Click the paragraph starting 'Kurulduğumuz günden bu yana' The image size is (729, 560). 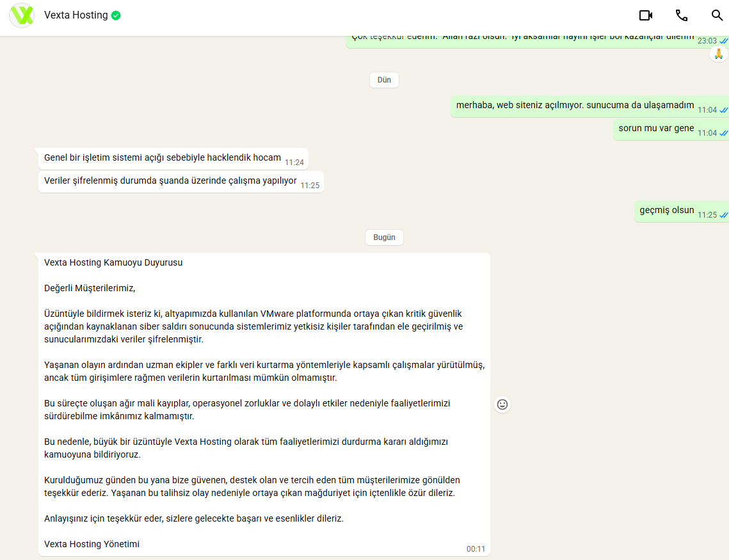[x=252, y=486]
